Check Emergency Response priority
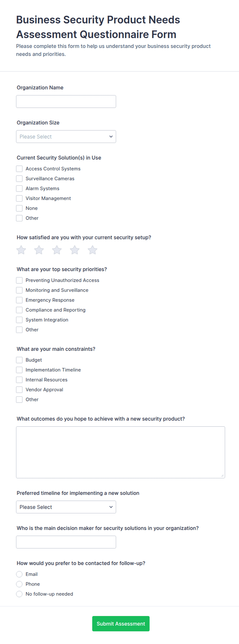The image size is (239, 644). coord(19,300)
